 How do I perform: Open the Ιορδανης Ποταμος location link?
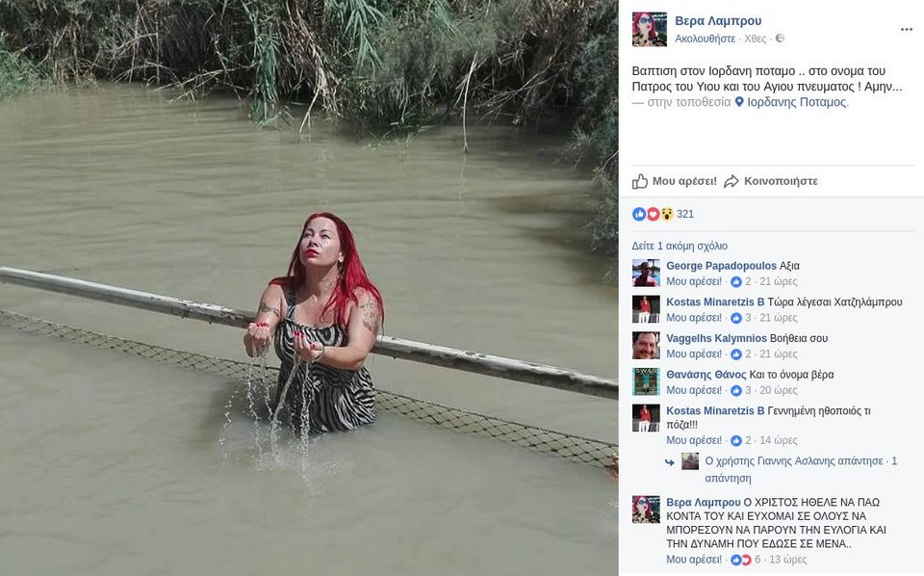(797, 101)
